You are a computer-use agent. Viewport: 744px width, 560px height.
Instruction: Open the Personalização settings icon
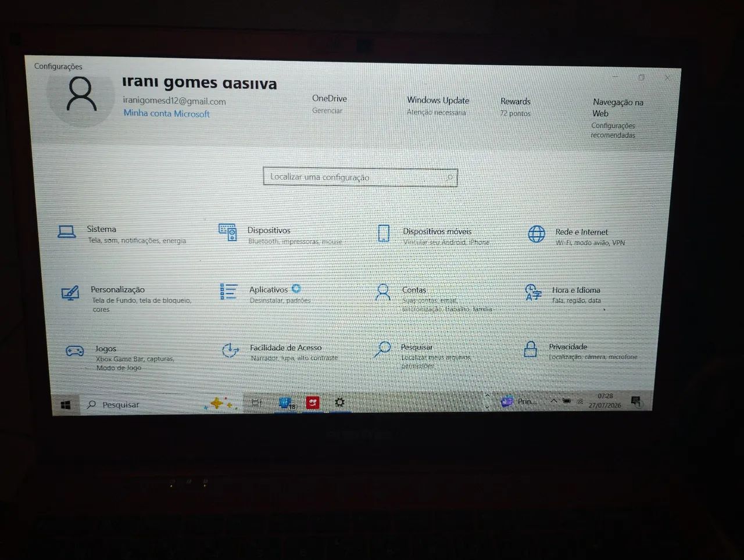(70, 292)
